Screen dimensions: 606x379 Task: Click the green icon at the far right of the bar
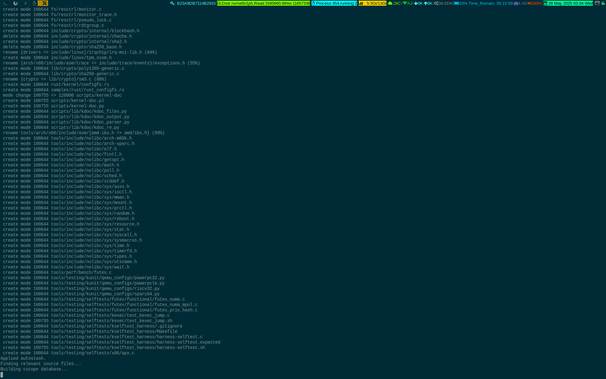tap(603, 3)
